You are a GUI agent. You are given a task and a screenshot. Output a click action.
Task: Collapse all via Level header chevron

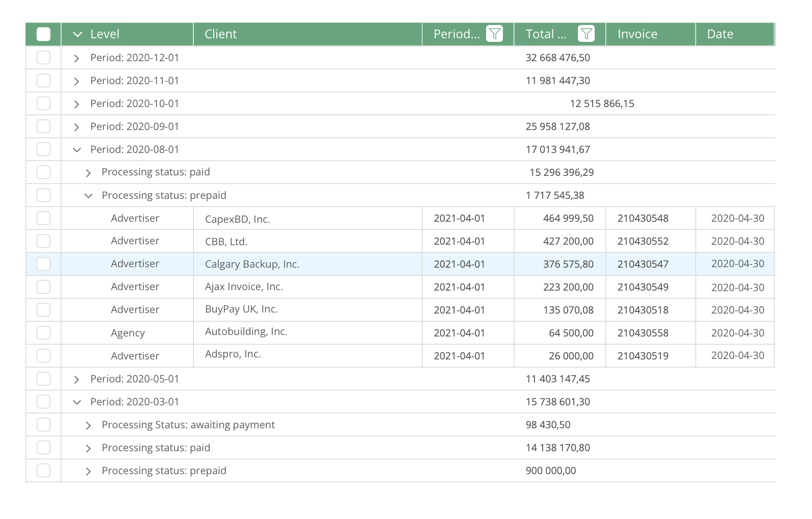point(77,34)
